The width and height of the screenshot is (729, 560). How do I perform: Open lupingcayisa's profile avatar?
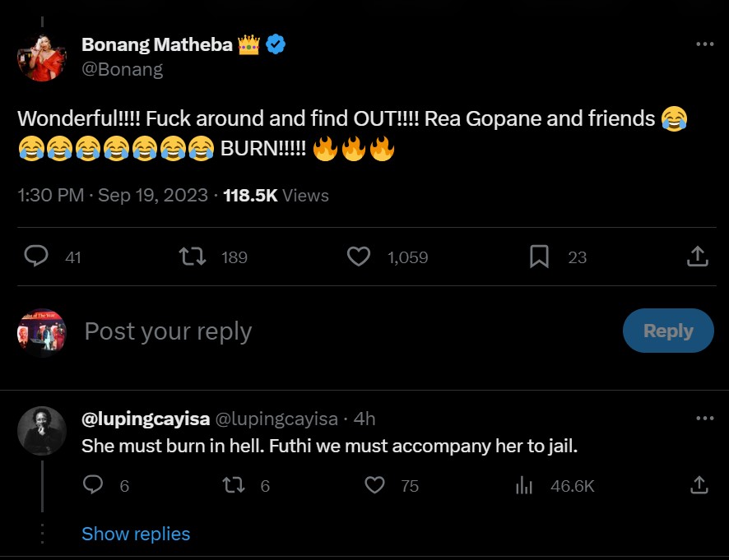tap(41, 430)
